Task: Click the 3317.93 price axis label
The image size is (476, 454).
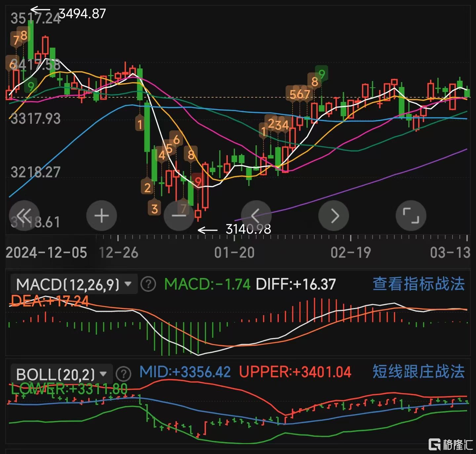Action: point(35,119)
